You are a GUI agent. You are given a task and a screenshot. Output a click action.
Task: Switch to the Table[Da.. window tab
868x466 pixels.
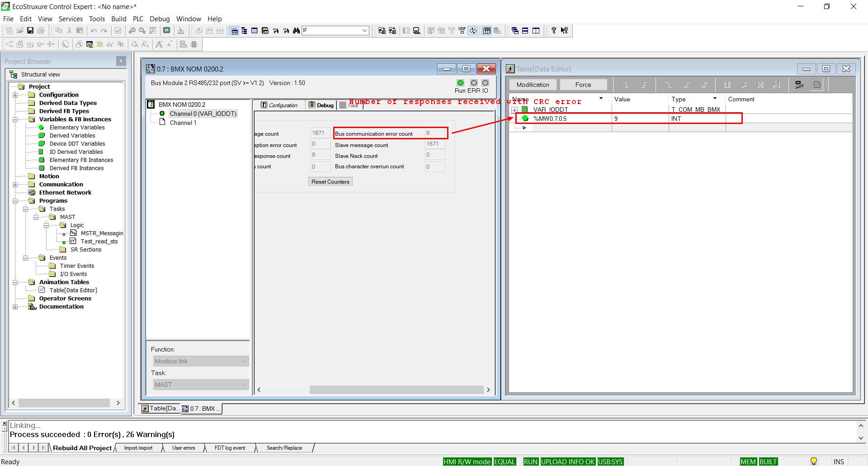click(160, 409)
